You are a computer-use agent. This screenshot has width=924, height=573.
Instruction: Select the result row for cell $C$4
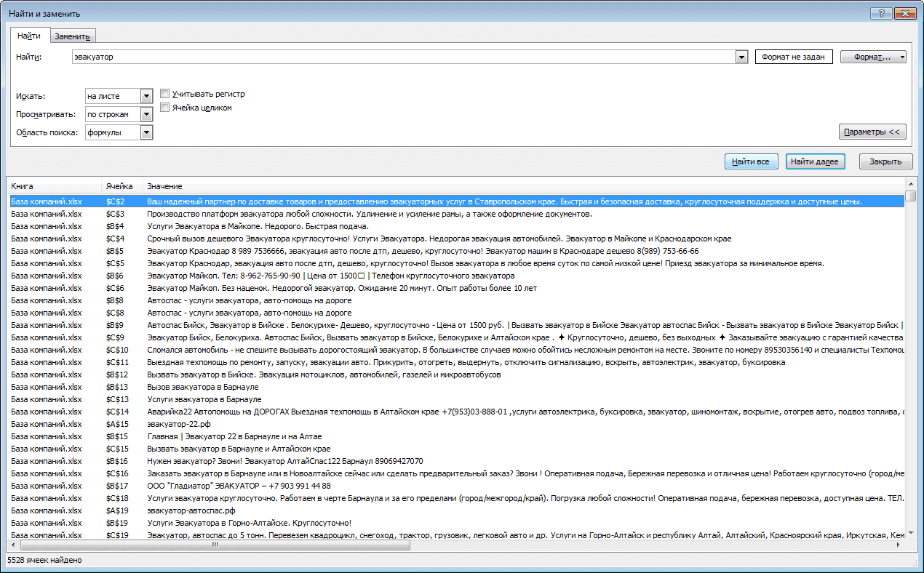coord(456,239)
